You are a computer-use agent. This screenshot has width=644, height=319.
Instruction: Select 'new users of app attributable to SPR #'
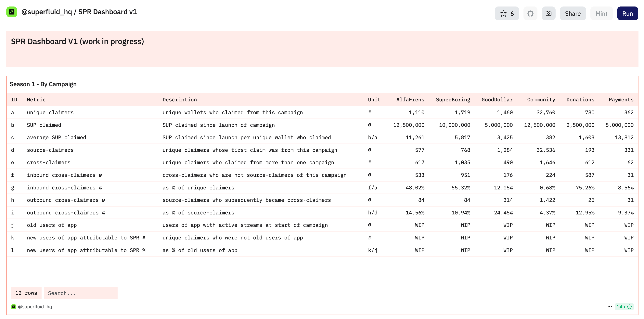click(86, 238)
